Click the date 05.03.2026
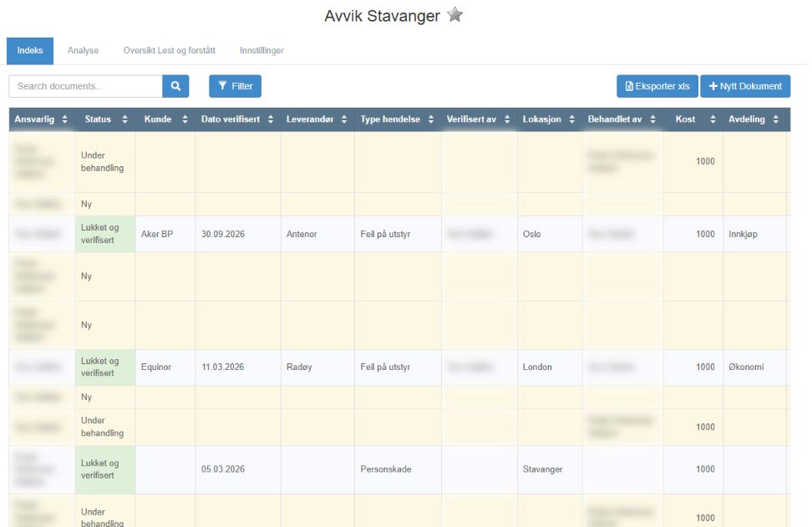This screenshot has width=812, height=527. (223, 469)
